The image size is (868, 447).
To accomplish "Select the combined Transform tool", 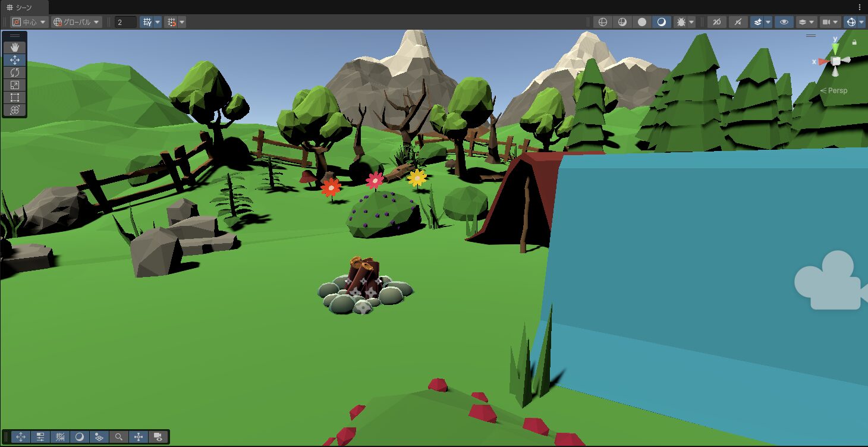I will (x=15, y=110).
